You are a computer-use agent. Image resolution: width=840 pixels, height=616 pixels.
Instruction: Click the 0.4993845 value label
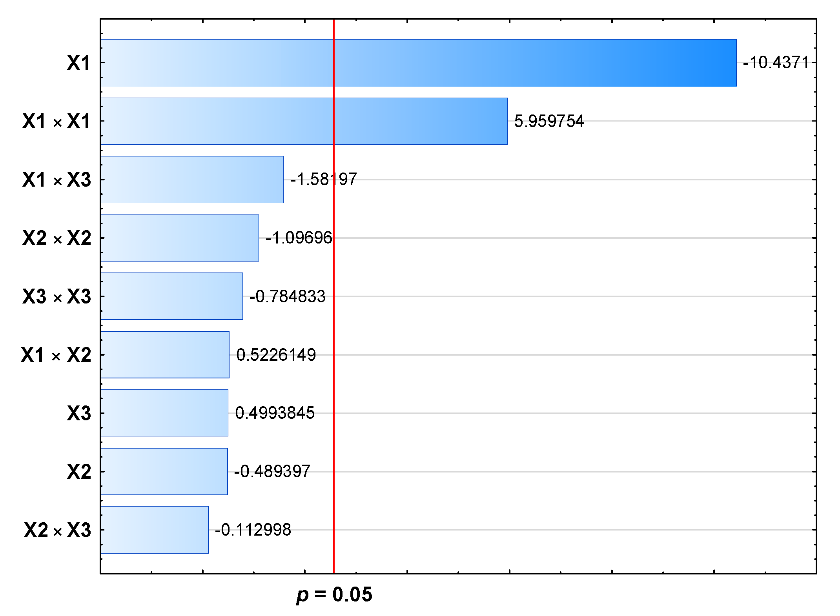275,413
